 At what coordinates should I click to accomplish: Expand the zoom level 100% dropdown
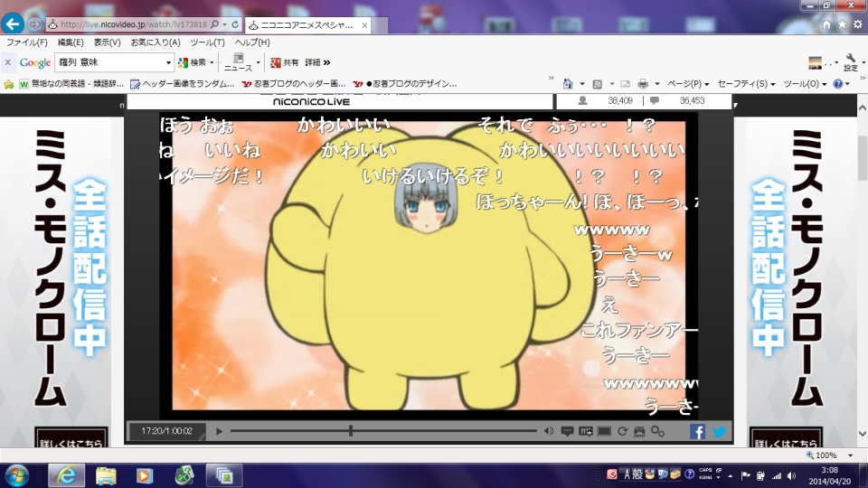tap(850, 455)
